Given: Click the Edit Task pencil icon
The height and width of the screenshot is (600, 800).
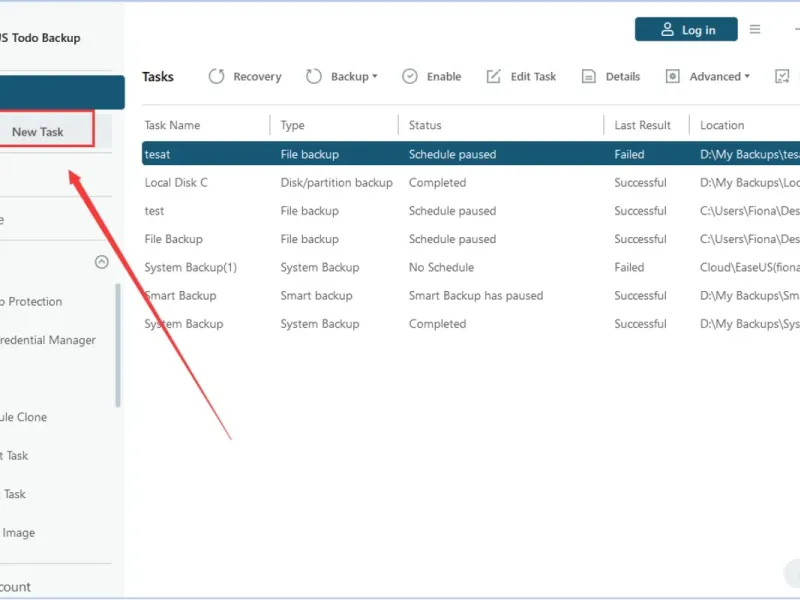Looking at the screenshot, I should point(493,77).
